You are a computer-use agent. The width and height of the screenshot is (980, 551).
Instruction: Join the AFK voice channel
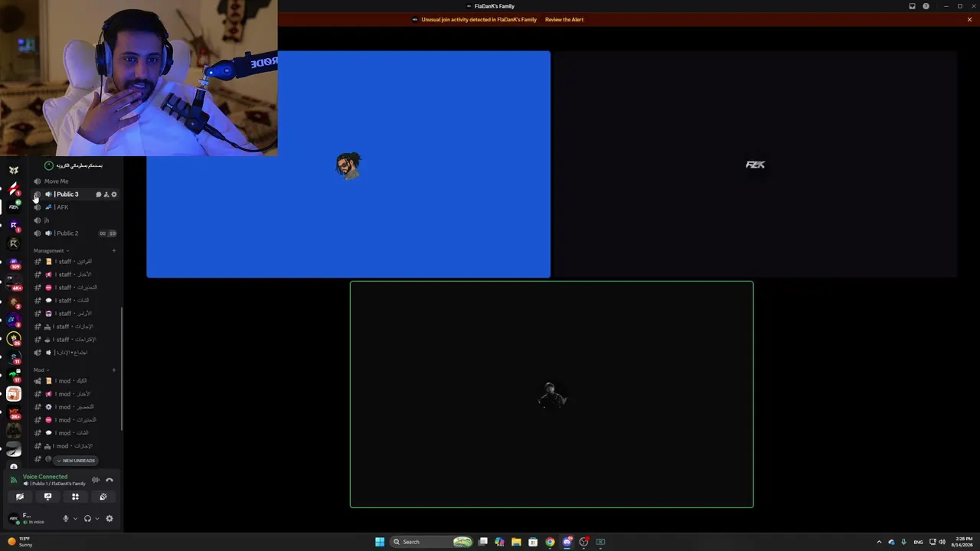75,207
